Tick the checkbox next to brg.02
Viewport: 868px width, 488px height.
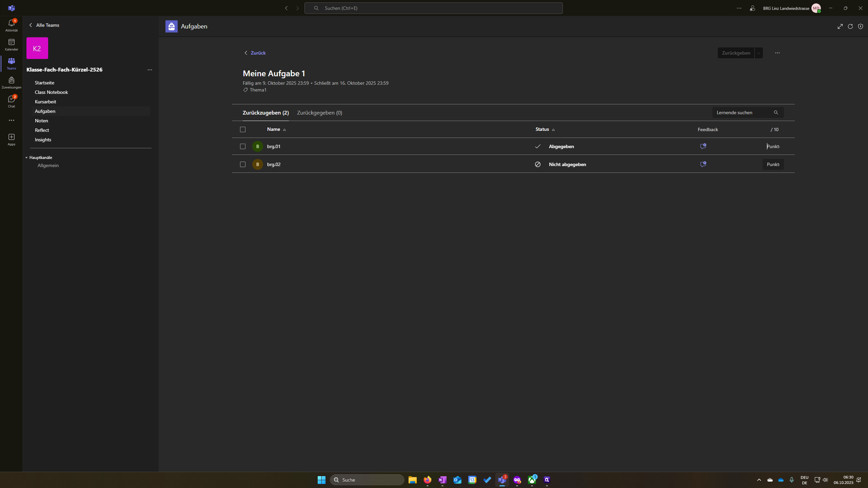coord(243,164)
